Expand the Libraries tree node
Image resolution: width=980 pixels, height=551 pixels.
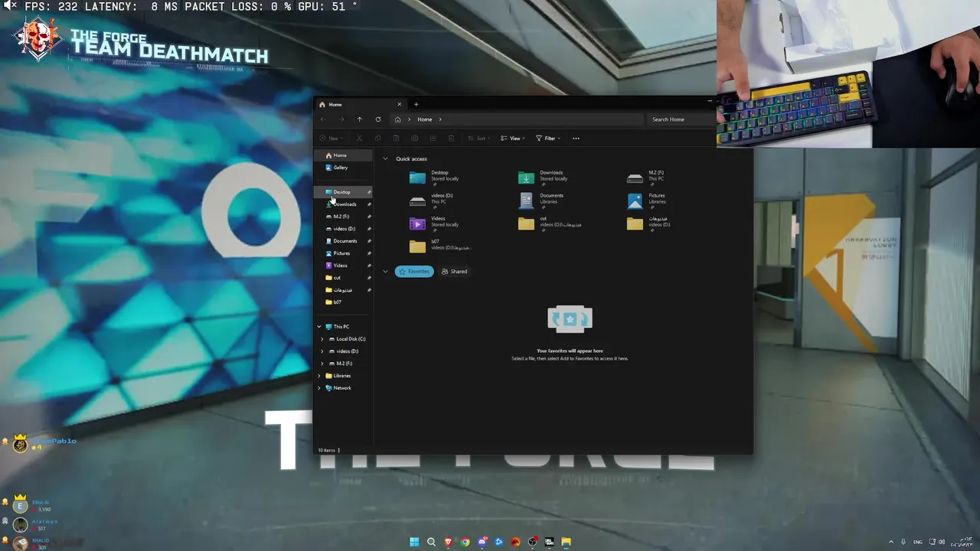click(319, 376)
